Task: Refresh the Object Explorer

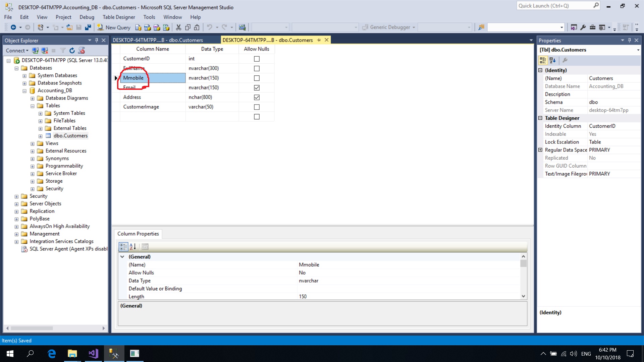Action: point(72,50)
